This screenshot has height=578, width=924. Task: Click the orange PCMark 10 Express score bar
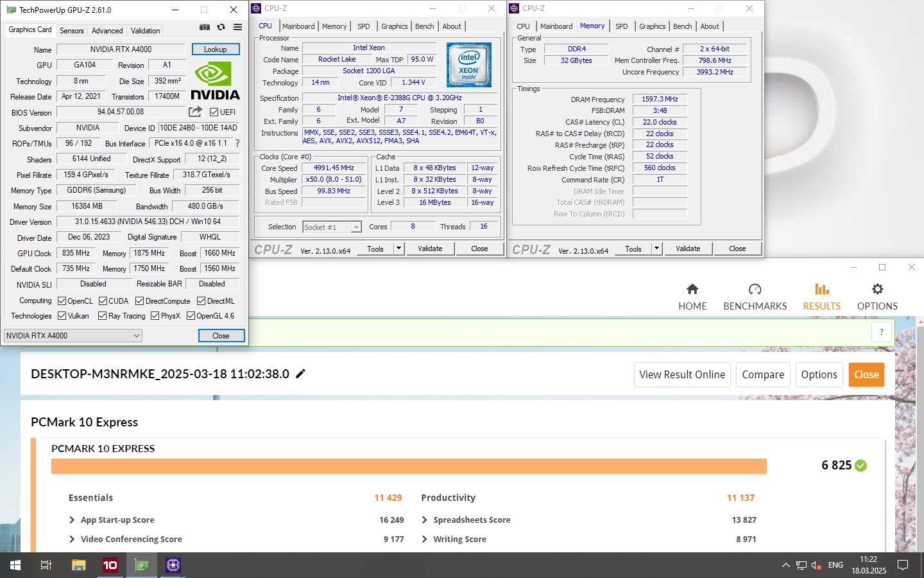pos(409,466)
